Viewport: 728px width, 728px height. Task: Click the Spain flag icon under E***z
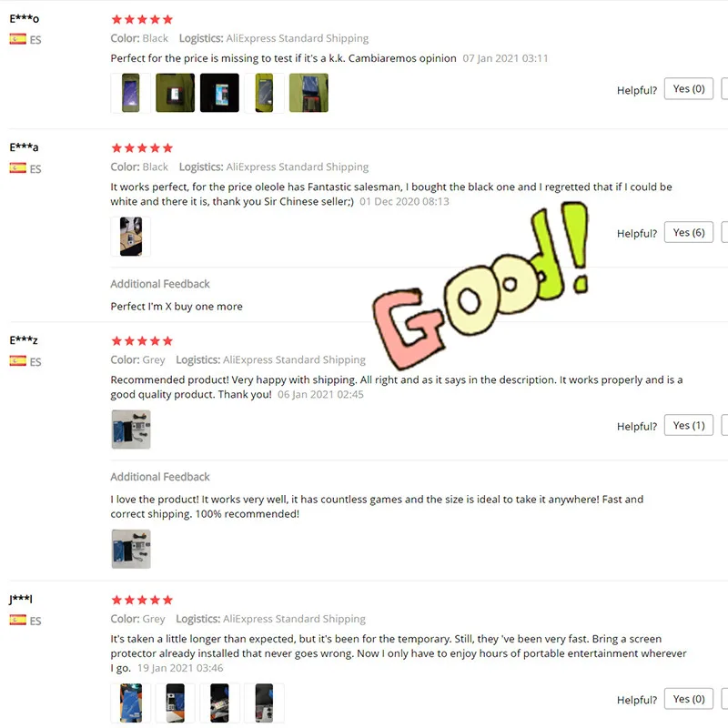[17, 360]
